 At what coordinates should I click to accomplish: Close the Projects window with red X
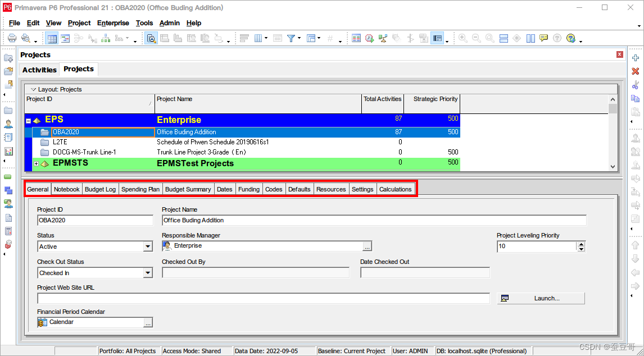coord(620,54)
